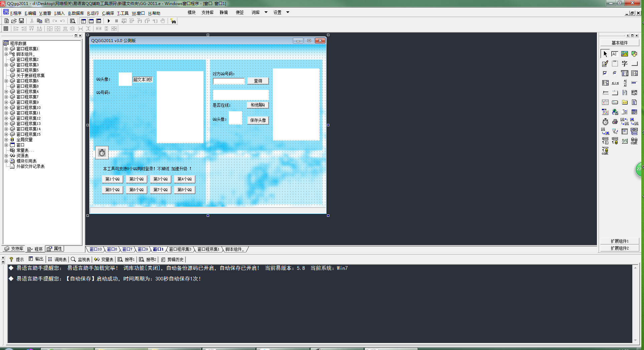Select the 外部文件记录表 tree item
This screenshot has height=350, width=644.
coord(30,166)
